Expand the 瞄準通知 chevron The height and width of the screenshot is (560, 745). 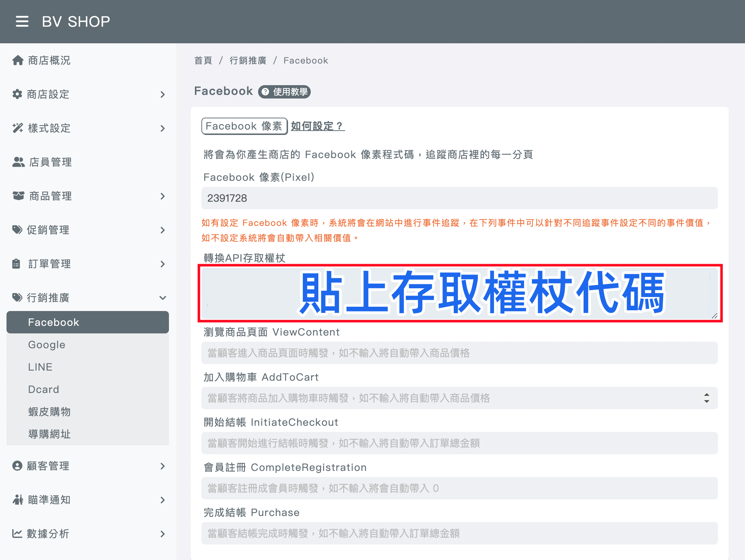click(162, 500)
